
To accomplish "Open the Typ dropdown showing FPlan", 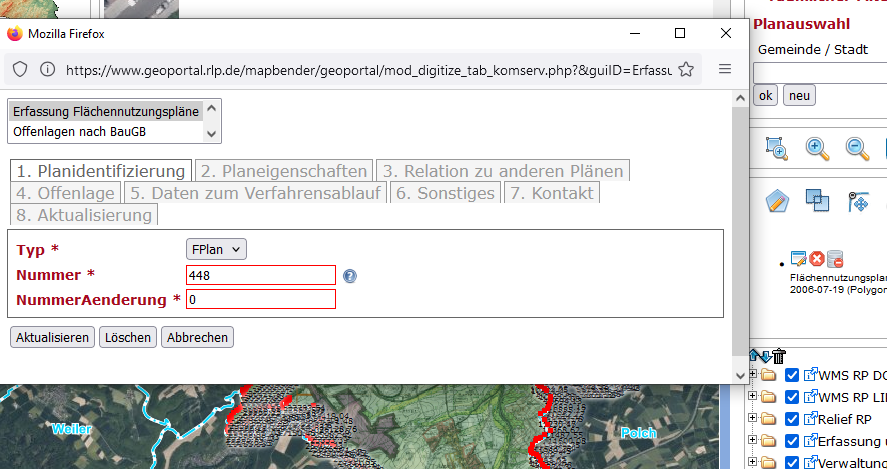I will 216,249.
